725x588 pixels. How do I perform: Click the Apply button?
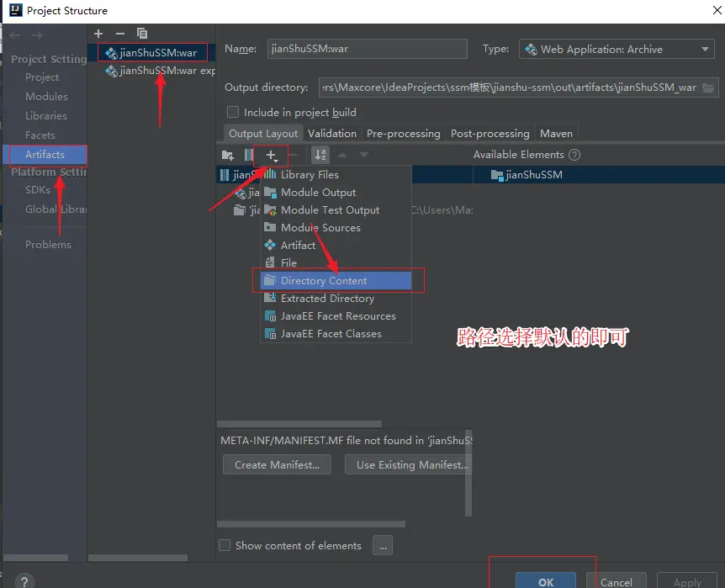(x=687, y=581)
